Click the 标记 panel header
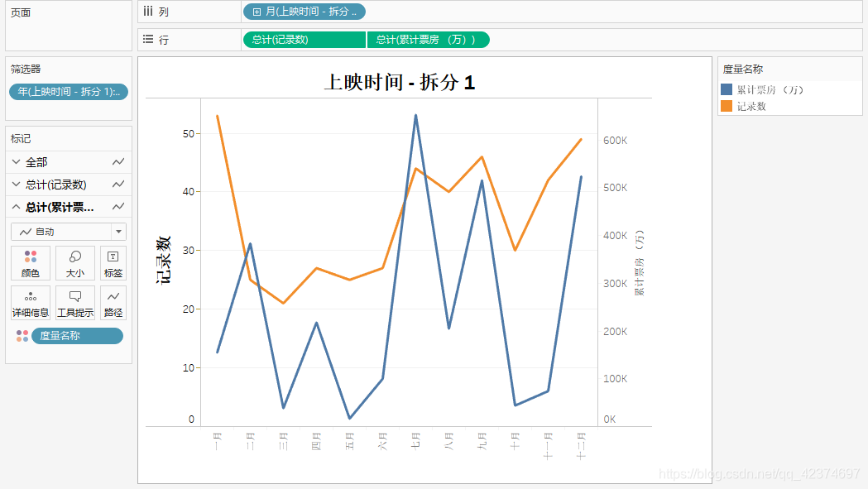The image size is (868, 489). [21, 138]
